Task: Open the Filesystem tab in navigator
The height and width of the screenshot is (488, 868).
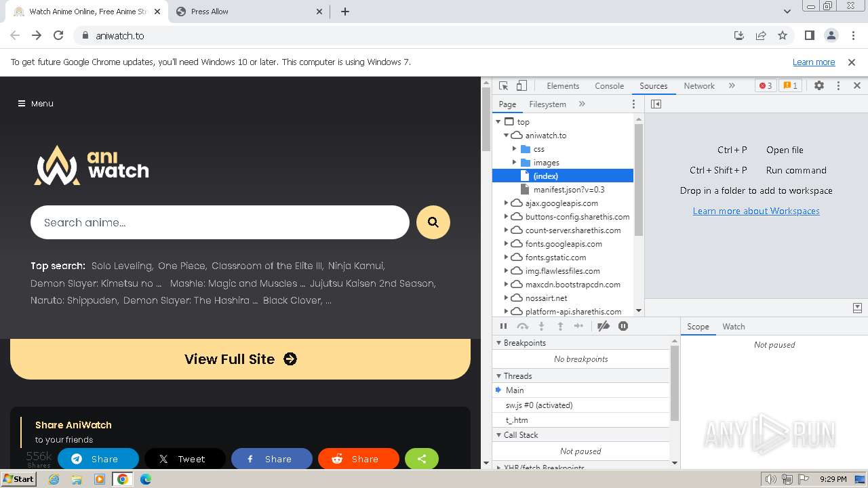Action: tap(547, 104)
